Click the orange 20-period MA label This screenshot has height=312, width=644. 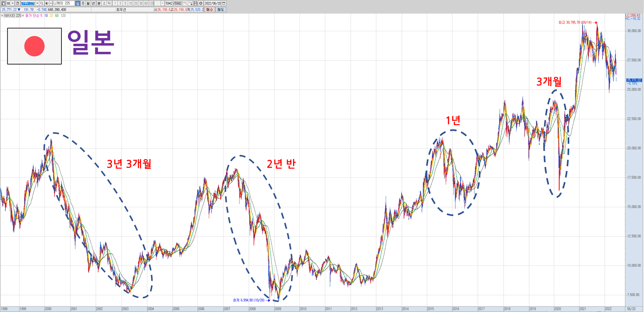(51, 15)
